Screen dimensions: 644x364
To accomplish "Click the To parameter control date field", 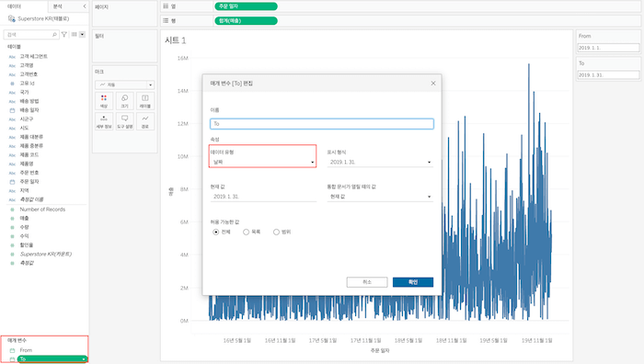I will click(x=608, y=75).
